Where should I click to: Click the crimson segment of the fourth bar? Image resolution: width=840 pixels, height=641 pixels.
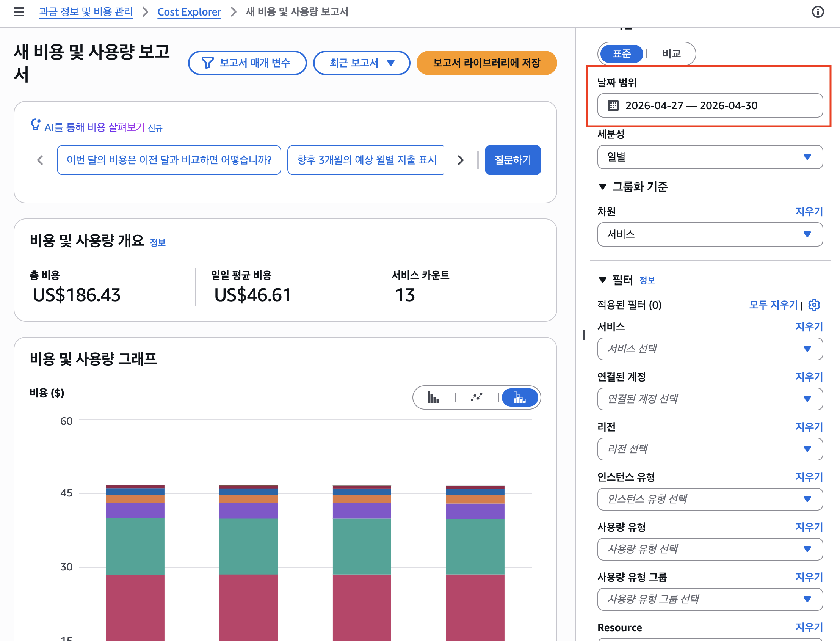pyautogui.click(x=475, y=607)
